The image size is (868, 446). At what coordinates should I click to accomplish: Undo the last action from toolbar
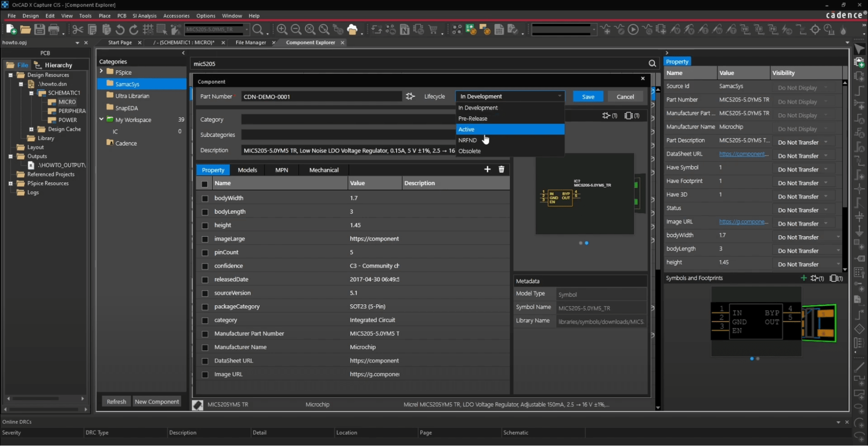tap(120, 30)
